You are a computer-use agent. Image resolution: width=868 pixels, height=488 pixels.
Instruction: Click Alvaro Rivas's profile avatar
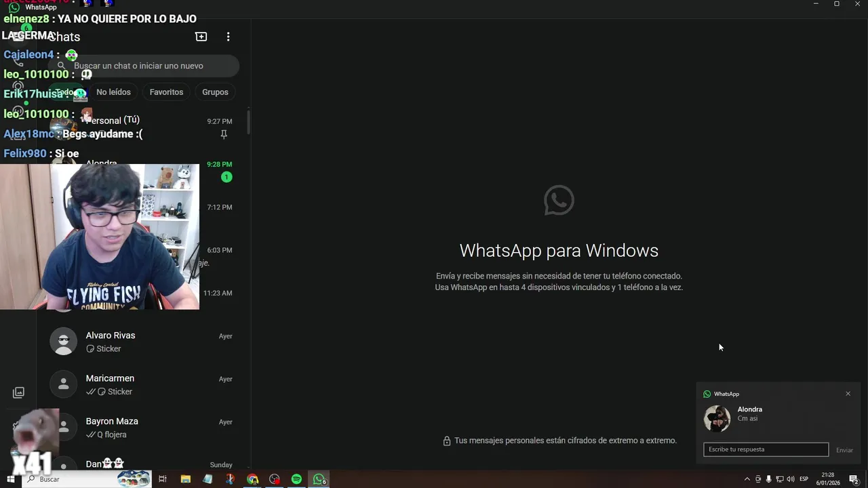(x=64, y=342)
